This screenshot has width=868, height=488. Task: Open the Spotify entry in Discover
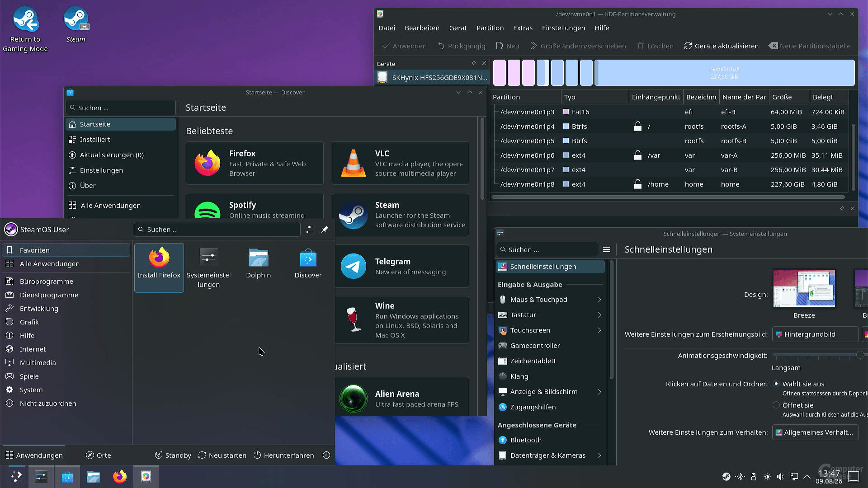click(255, 206)
